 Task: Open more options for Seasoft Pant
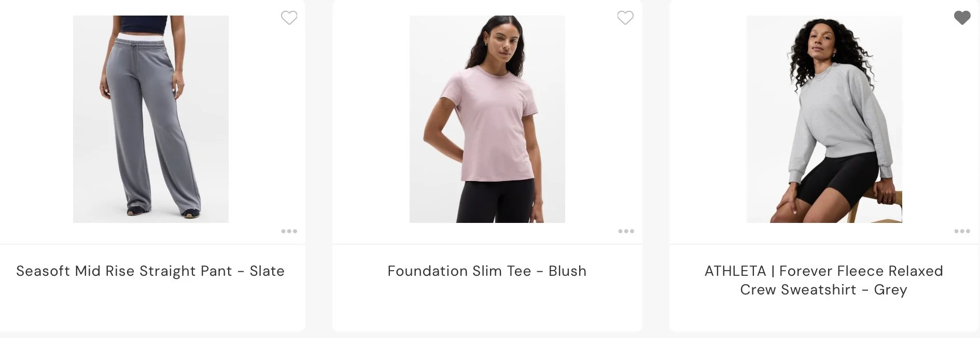point(289,231)
